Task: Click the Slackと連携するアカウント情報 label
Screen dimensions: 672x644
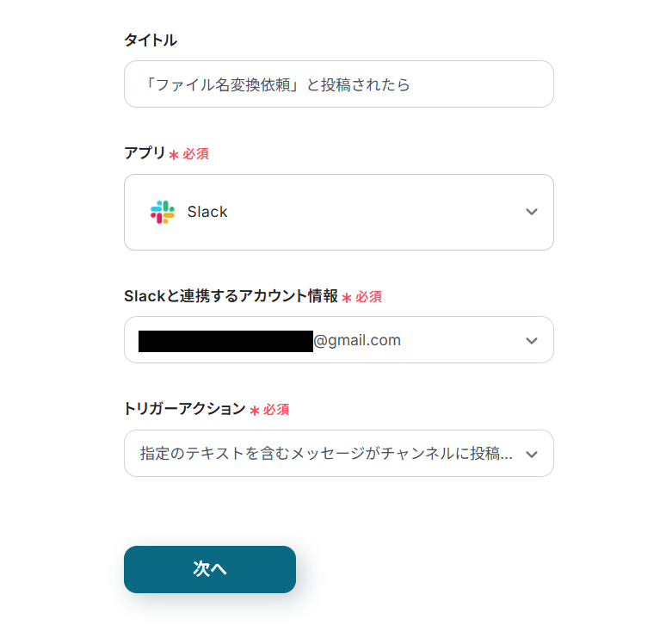Action: pos(231,296)
